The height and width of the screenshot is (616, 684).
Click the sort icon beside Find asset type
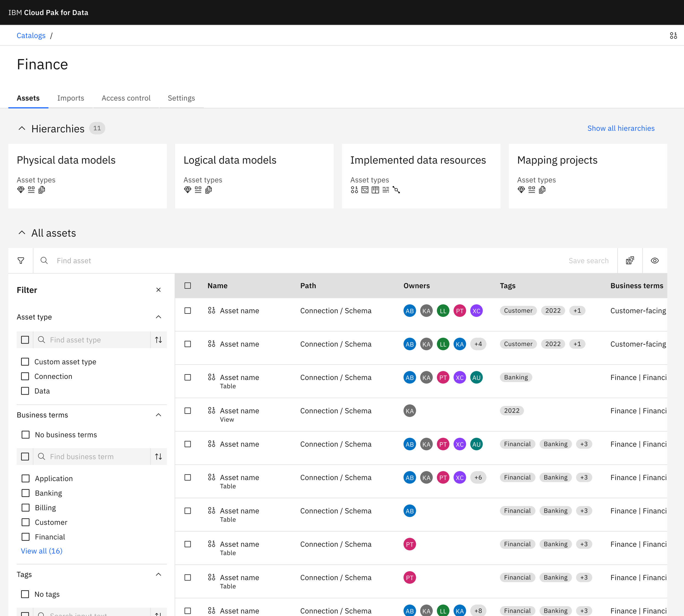(158, 340)
